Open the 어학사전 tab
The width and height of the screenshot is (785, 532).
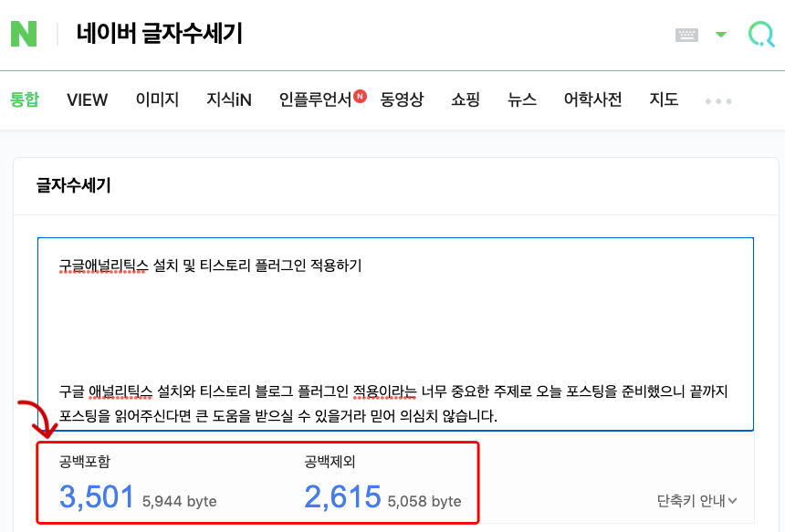click(x=592, y=99)
